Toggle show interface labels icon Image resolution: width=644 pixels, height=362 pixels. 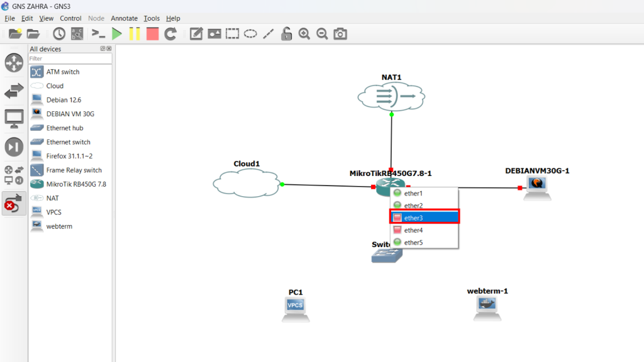tap(77, 34)
